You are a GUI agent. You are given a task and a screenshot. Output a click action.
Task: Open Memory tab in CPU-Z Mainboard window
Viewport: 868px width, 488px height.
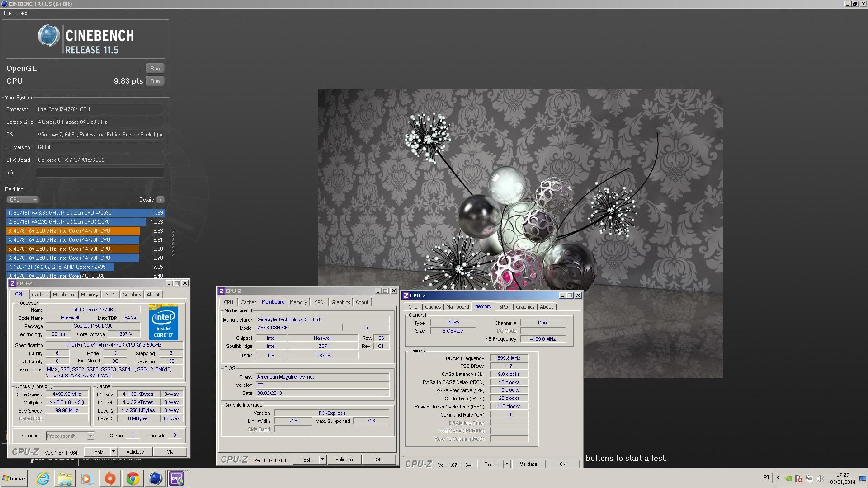click(x=298, y=302)
